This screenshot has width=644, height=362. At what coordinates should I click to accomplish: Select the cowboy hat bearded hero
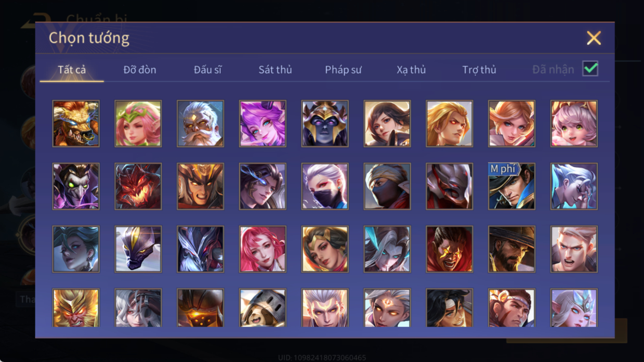click(511, 249)
